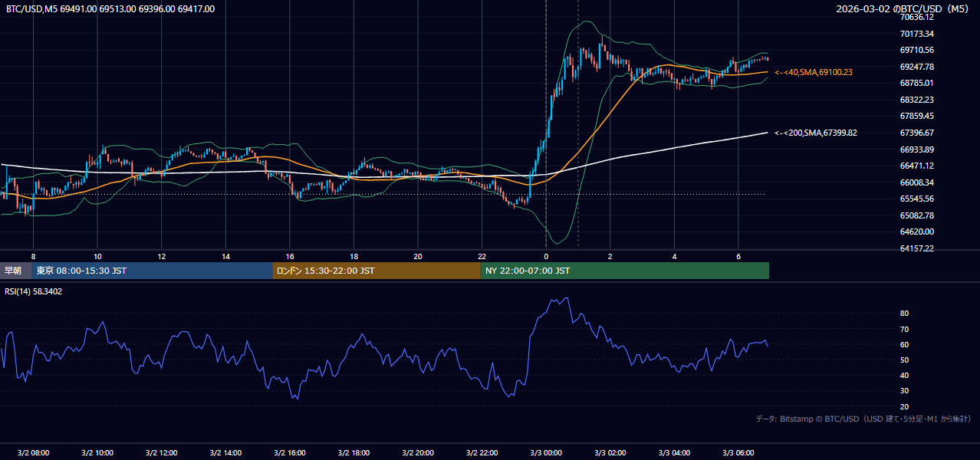The image size is (980, 460).
Task: Click price axis value 64620.00
Action: (917, 232)
